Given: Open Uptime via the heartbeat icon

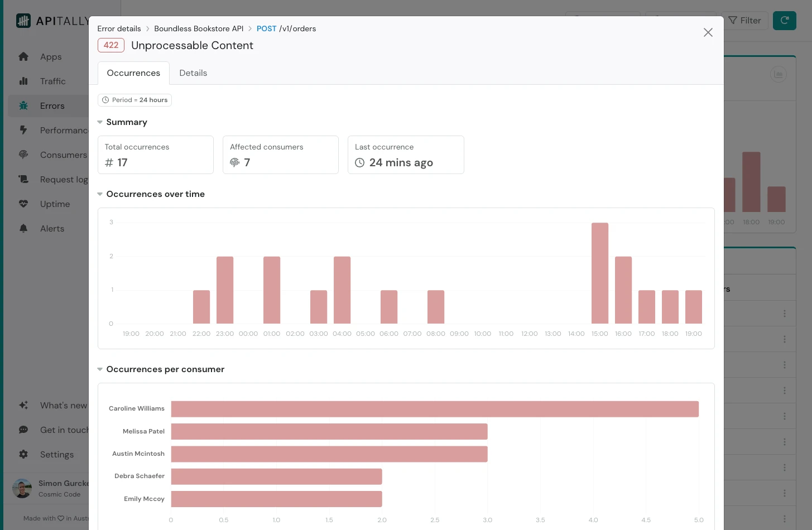Looking at the screenshot, I should pyautogui.click(x=23, y=204).
